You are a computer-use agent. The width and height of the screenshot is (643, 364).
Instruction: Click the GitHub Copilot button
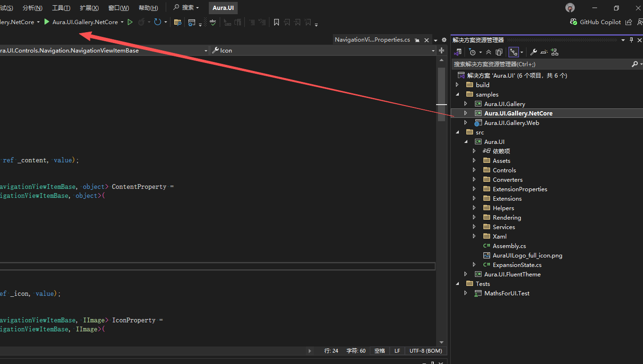click(595, 22)
